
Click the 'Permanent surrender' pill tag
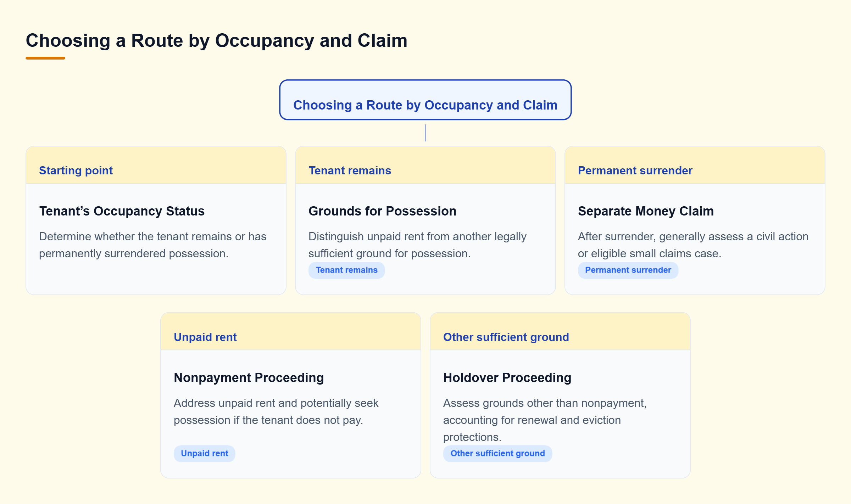(x=628, y=270)
